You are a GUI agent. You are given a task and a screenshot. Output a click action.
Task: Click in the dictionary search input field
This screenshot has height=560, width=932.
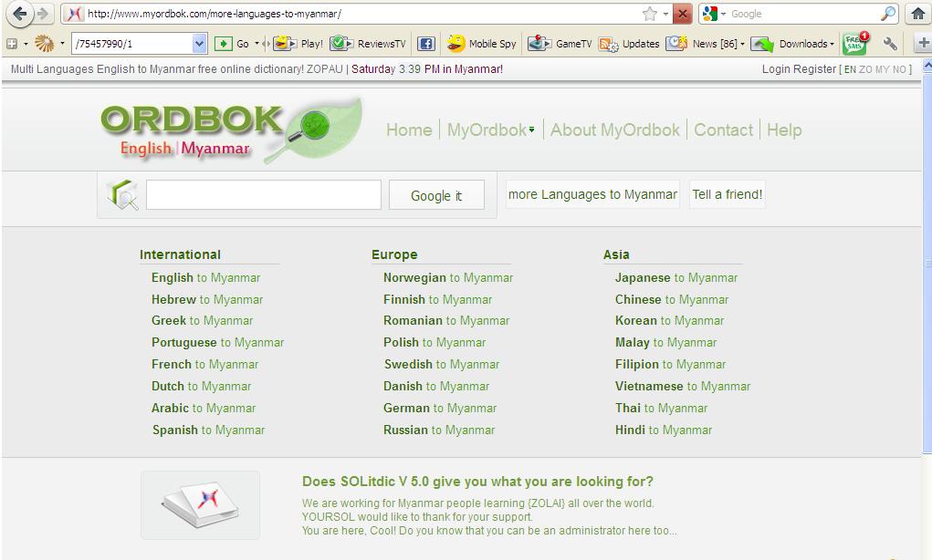coord(263,195)
